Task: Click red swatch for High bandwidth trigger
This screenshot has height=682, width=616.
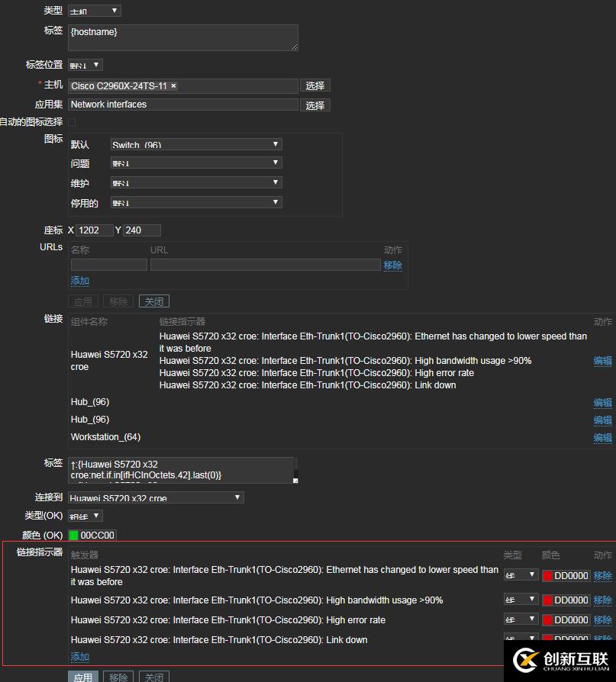Action: [x=547, y=600]
